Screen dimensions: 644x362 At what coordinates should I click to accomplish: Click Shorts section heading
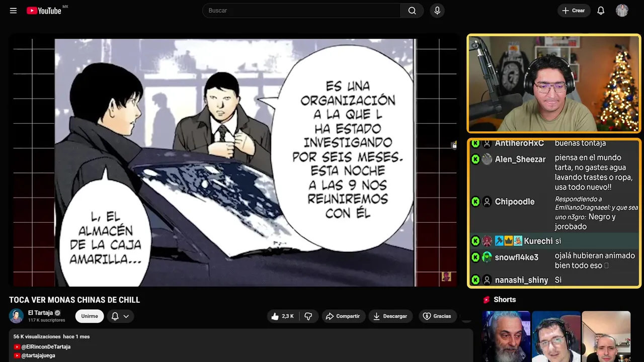point(505,300)
